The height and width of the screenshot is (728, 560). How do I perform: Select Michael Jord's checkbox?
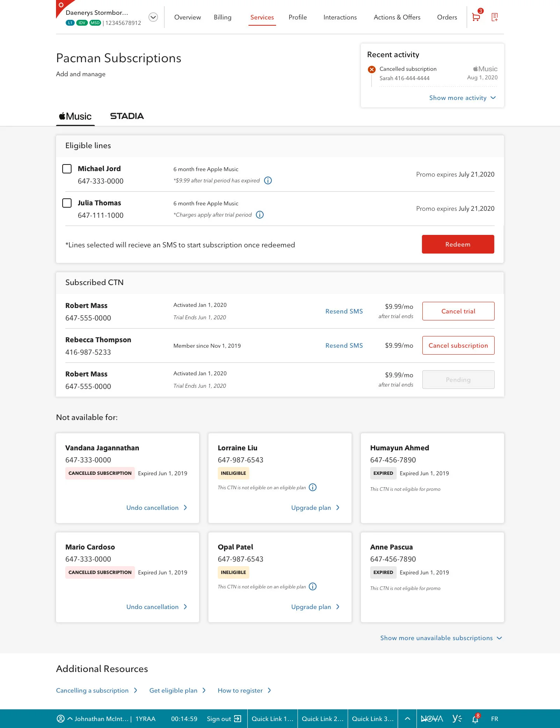67,169
